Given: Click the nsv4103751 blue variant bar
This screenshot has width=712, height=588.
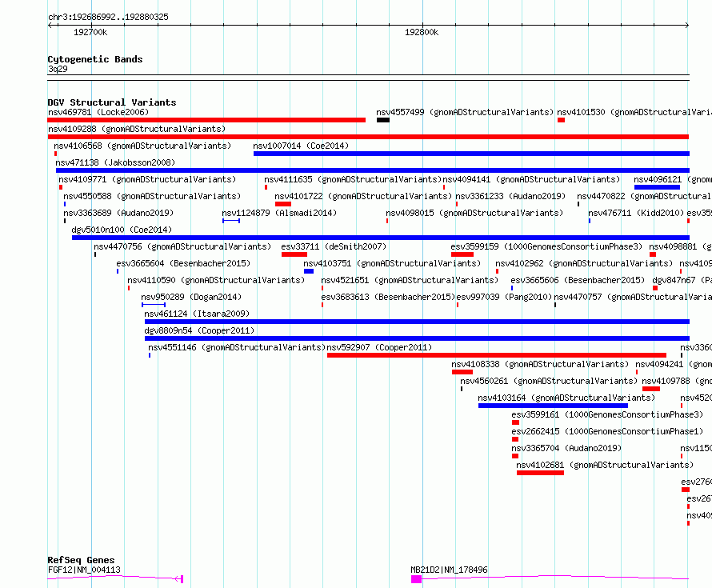Looking at the screenshot, I should 309,271.
